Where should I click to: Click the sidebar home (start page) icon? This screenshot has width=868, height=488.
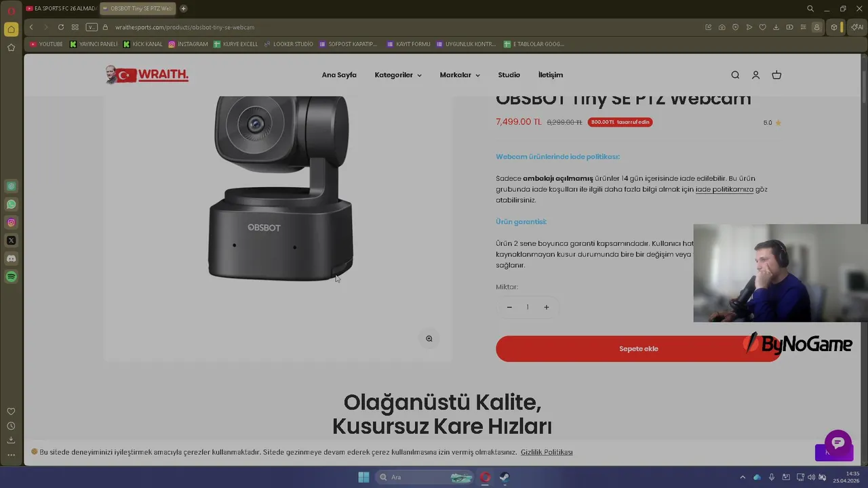pyautogui.click(x=11, y=29)
